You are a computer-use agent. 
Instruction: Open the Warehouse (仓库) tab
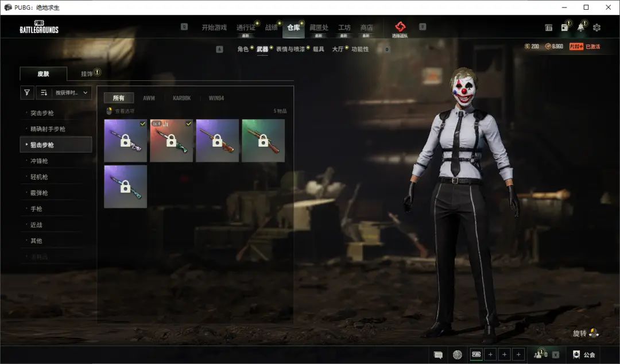tap(293, 28)
